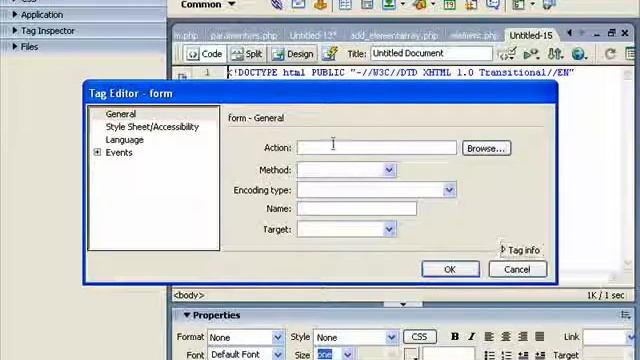Screen dimensions: 640x360
Task: Switch to Design view
Action: point(293,54)
